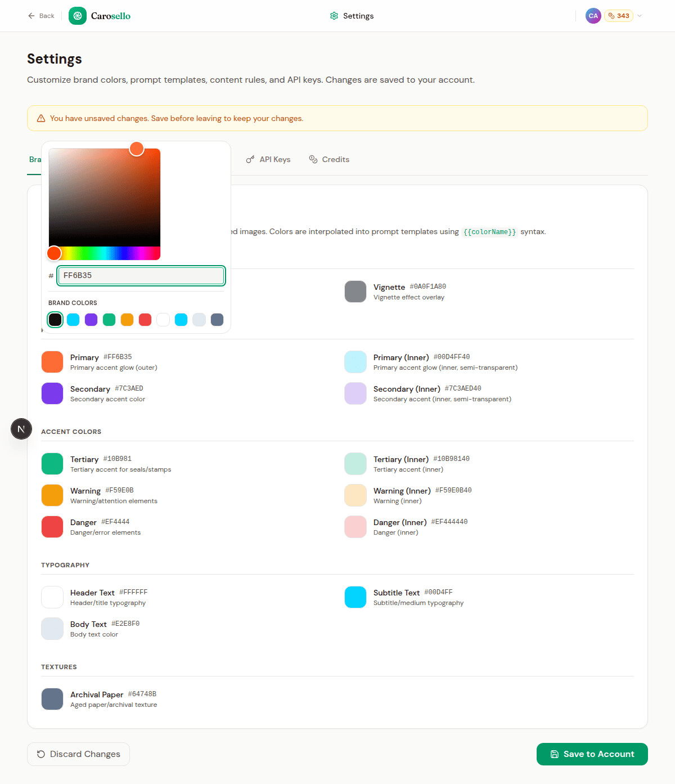Open the account dropdown chevron next to credits
The image size is (675, 784).
(x=640, y=16)
